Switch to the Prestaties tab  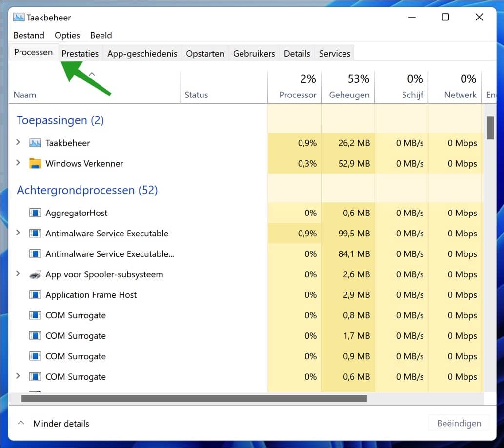80,53
